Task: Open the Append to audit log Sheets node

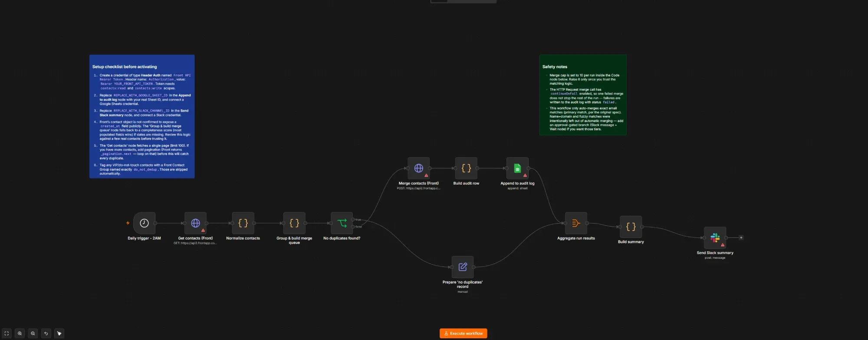Action: pos(517,168)
